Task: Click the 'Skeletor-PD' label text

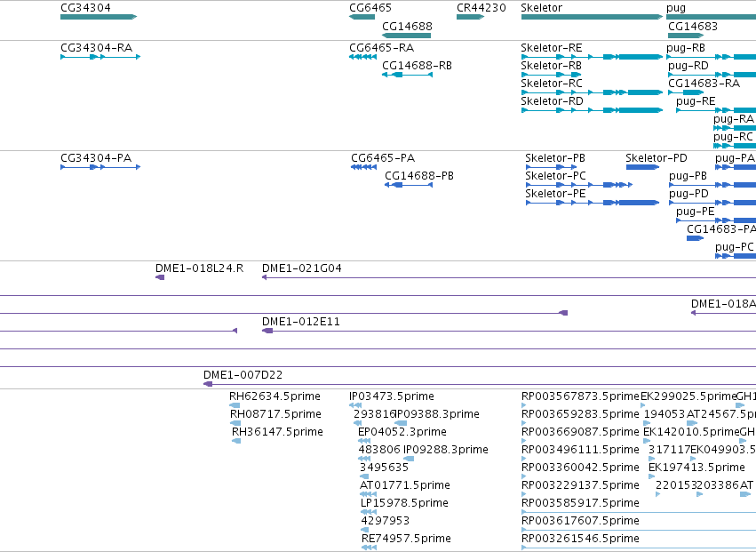Action: (657, 158)
